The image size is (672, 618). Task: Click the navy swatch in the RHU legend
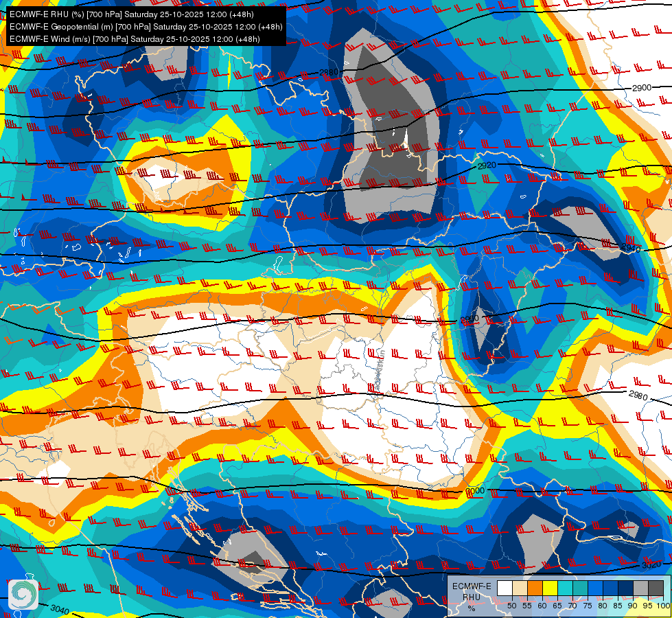(626, 588)
